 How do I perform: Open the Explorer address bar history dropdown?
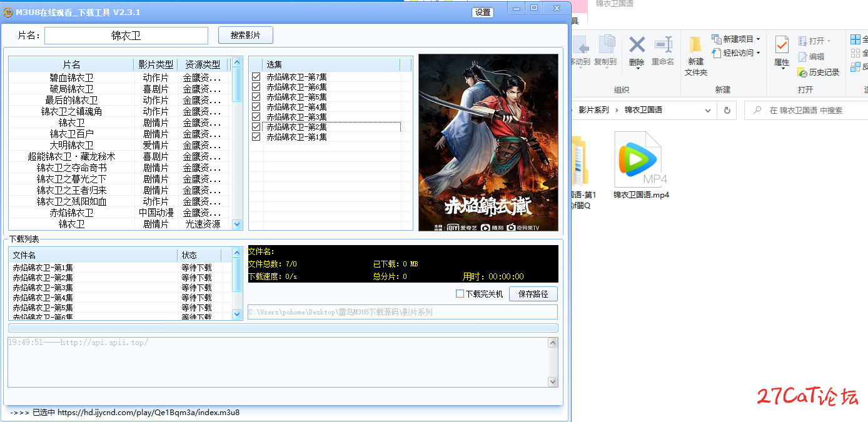(708, 110)
